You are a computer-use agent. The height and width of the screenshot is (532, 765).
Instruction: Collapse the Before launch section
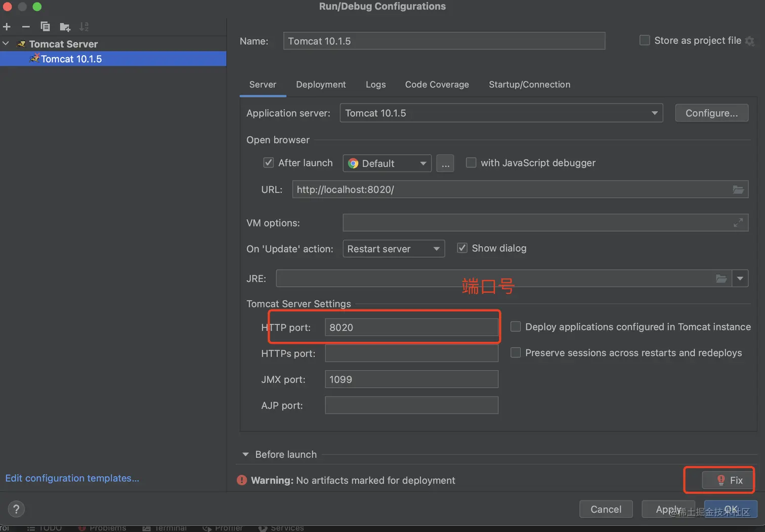246,455
